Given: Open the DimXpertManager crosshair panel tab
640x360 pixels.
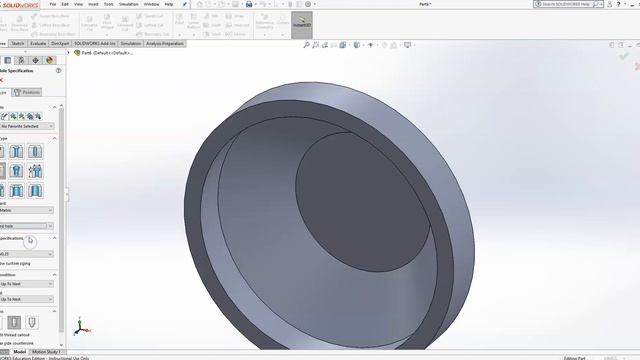Looking at the screenshot, I should coord(36,60).
